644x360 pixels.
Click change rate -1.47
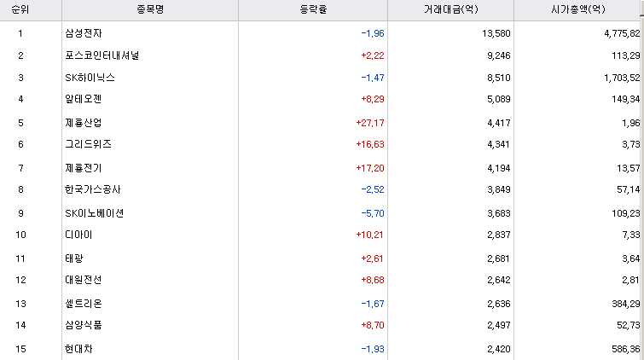[373, 78]
